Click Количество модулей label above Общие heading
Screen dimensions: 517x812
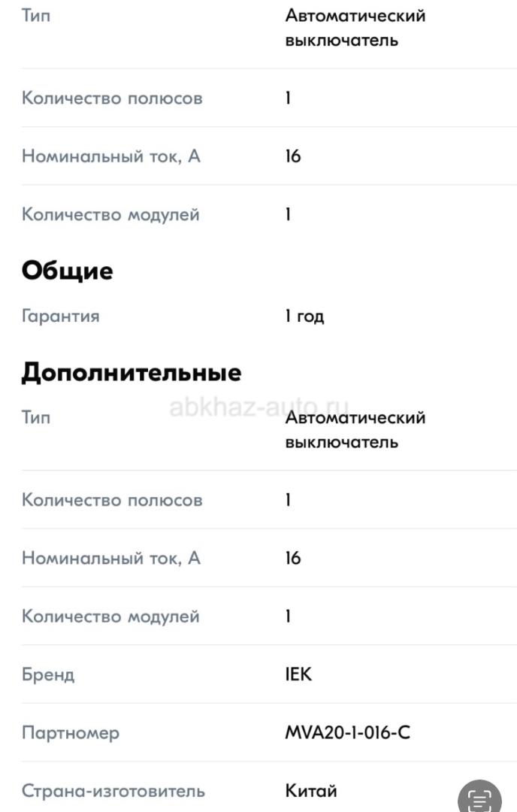coord(110,214)
